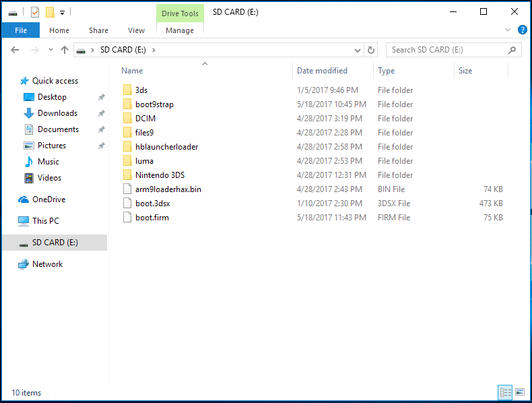Screen dimensions: 532x403
Task: Click the boot9strap folder name
Action: (x=154, y=104)
